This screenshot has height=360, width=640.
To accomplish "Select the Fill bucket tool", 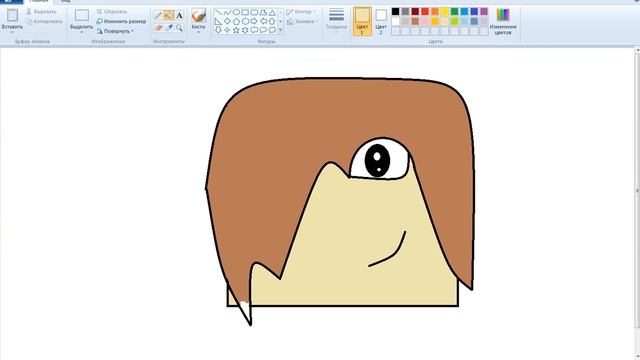I will (x=169, y=16).
